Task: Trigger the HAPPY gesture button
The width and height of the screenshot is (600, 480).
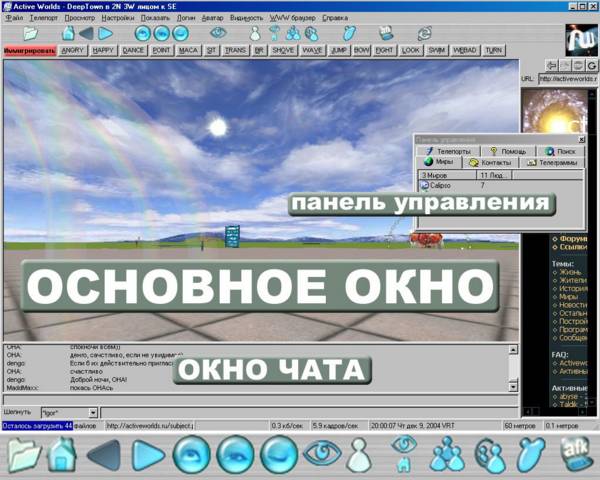Action: (103, 51)
